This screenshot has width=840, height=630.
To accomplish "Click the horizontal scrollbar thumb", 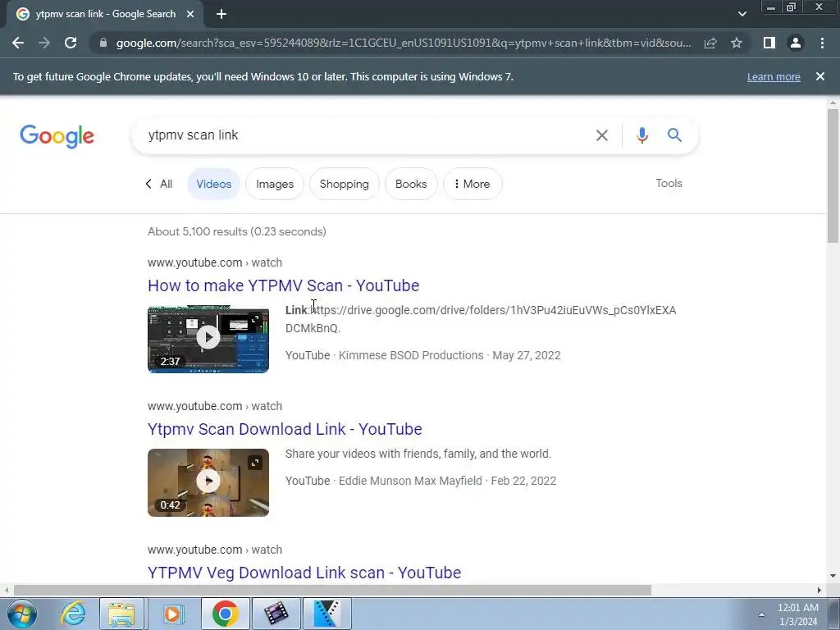I will pos(332,591).
